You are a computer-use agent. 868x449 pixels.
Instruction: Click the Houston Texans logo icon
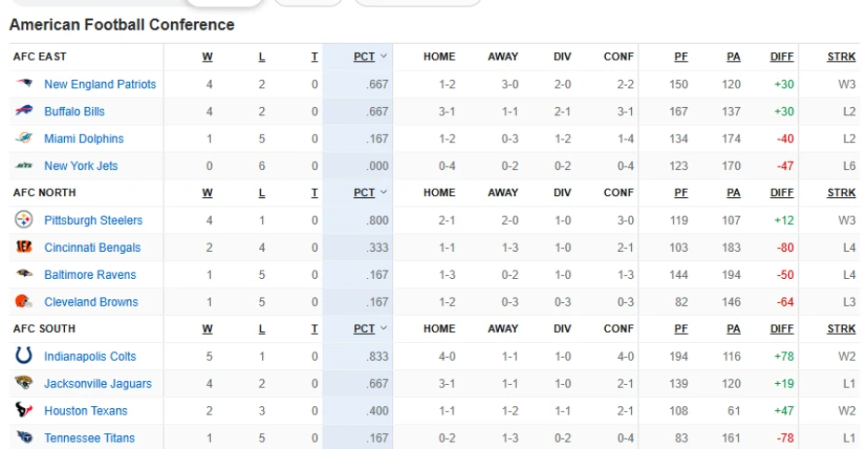(24, 411)
